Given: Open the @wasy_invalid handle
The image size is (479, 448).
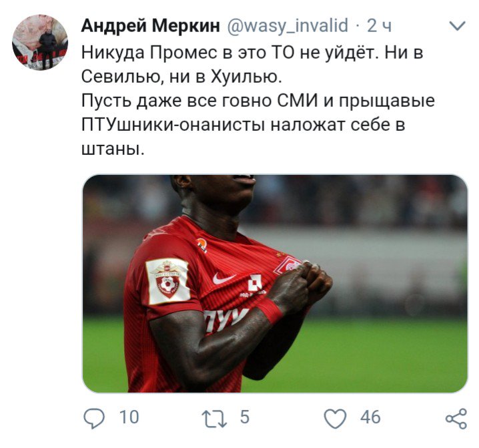Looking at the screenshot, I should tap(287, 25).
